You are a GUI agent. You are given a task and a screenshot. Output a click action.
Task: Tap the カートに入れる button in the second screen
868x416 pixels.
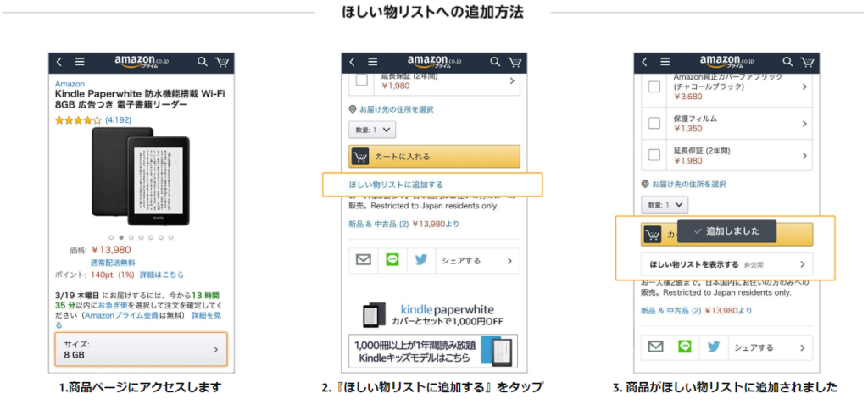[x=435, y=157]
